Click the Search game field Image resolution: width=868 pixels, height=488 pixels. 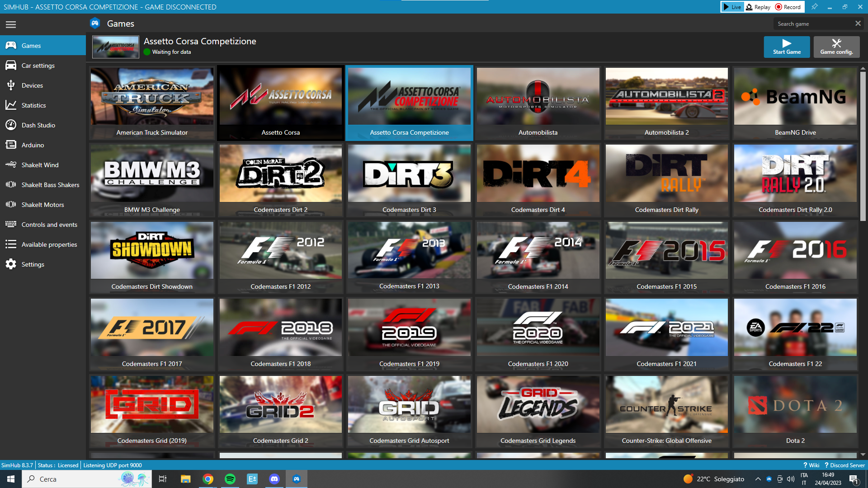click(814, 23)
